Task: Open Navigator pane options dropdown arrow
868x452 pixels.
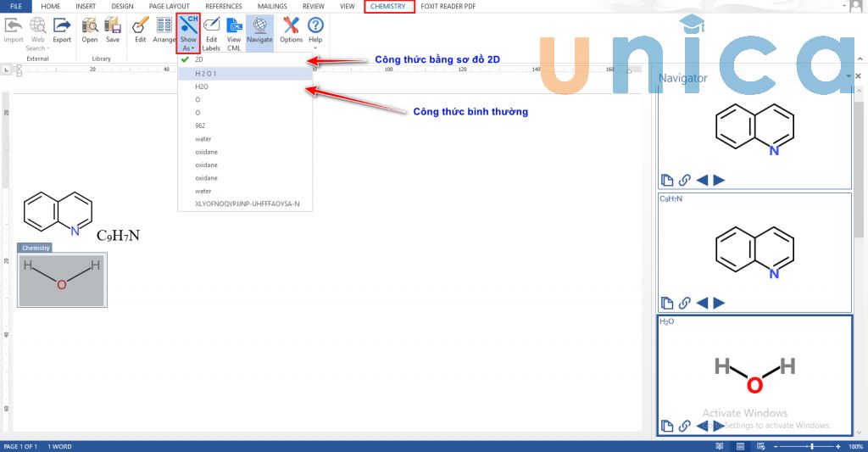Action: [x=848, y=76]
